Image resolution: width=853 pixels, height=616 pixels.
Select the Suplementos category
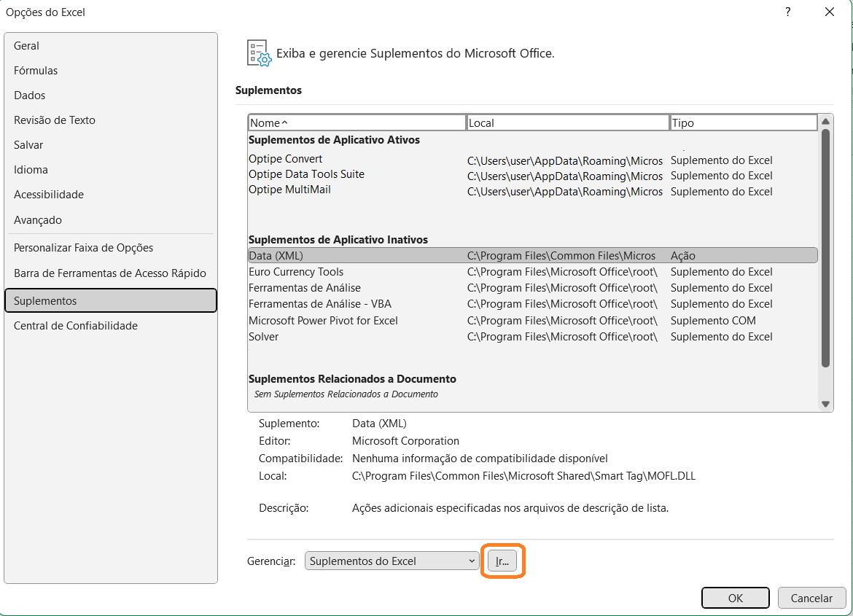(110, 300)
